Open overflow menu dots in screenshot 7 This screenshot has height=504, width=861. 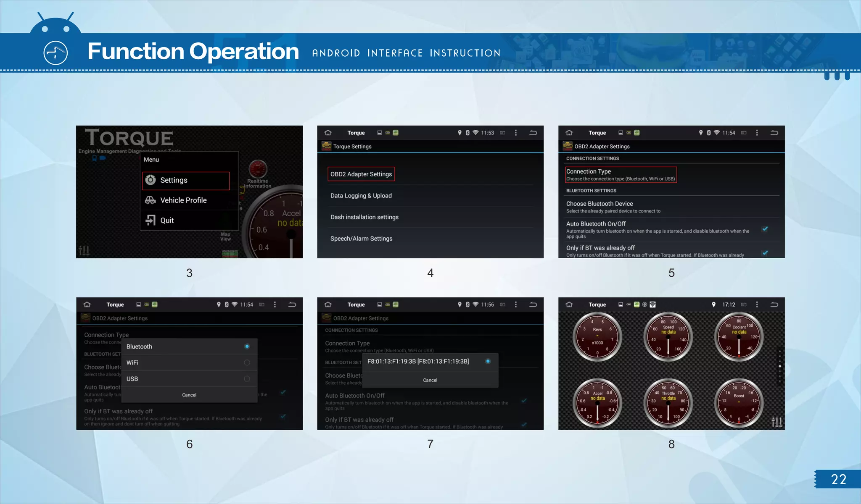pos(516,304)
